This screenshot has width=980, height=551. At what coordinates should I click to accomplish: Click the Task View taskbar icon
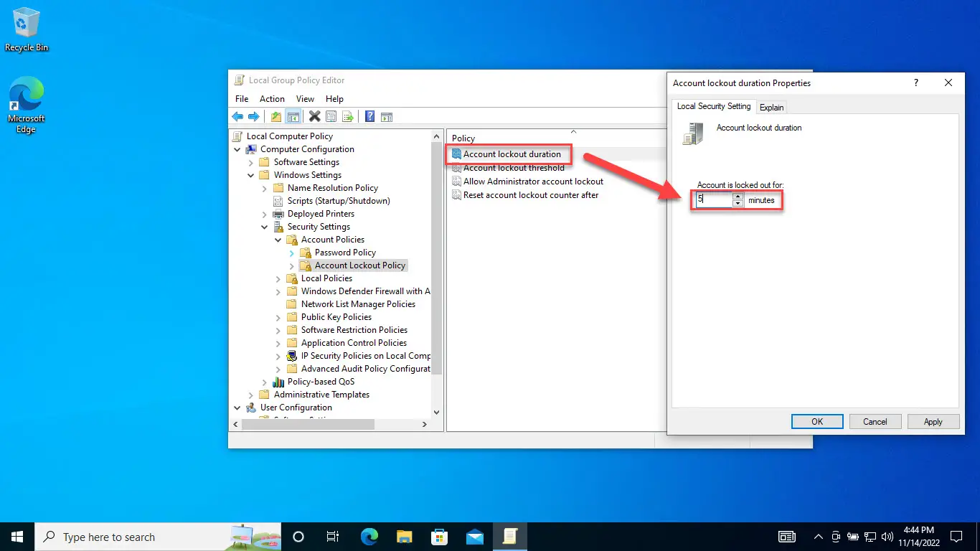333,537
